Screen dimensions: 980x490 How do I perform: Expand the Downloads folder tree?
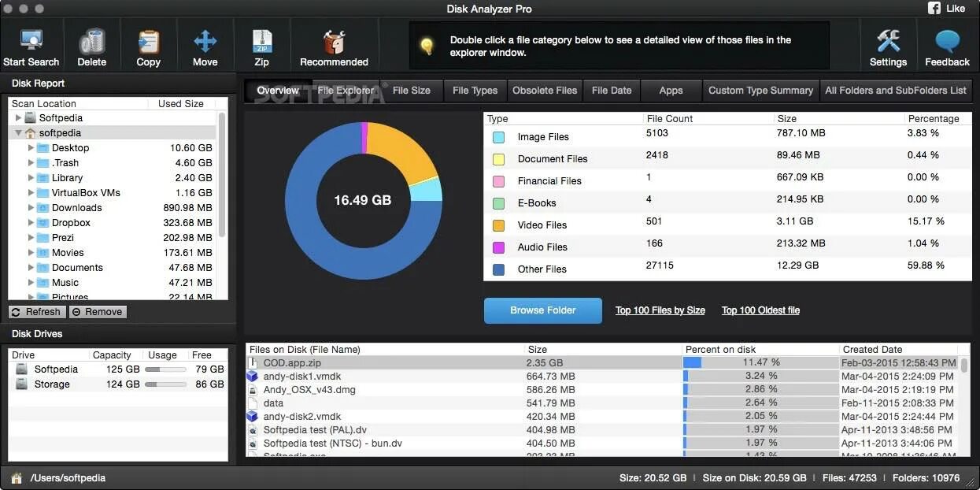click(x=31, y=208)
